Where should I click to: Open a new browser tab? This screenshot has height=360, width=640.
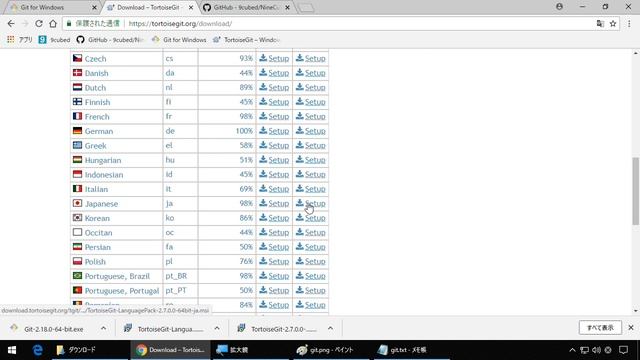306,8
